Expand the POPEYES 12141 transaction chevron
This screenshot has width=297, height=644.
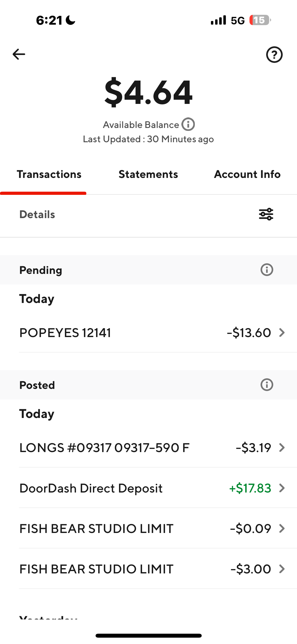(282, 333)
